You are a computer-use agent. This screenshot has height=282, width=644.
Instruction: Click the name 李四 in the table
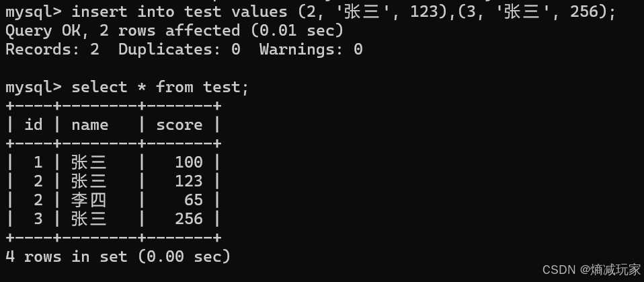(89, 200)
